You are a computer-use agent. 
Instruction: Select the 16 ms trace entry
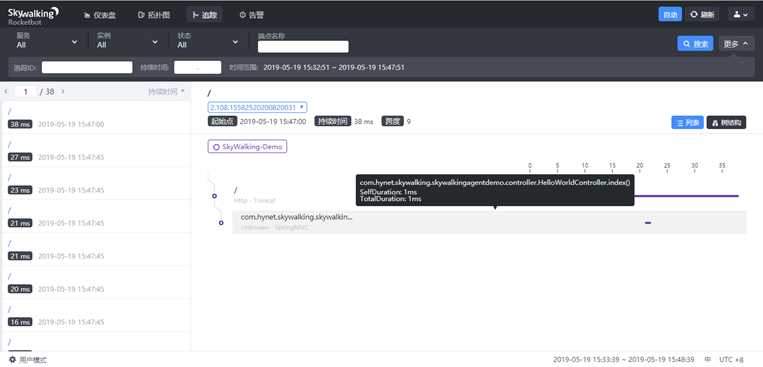pos(96,316)
